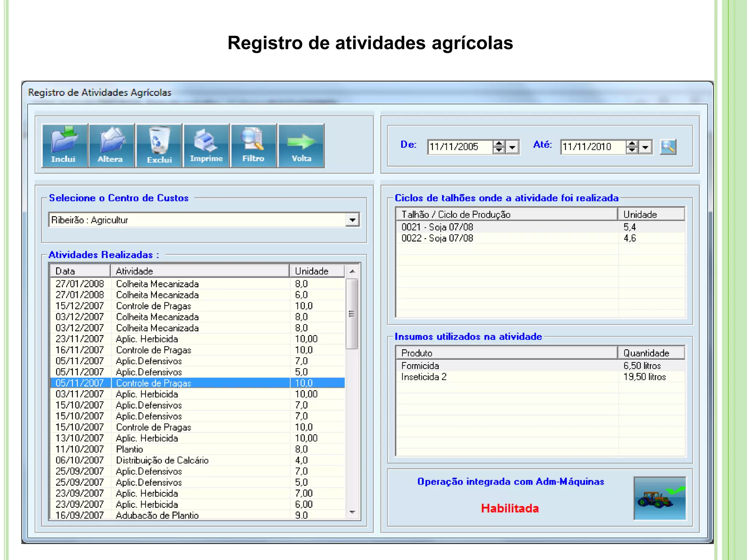
Task: Select the 11/10/2007 Plantio row
Action: pyautogui.click(x=197, y=449)
